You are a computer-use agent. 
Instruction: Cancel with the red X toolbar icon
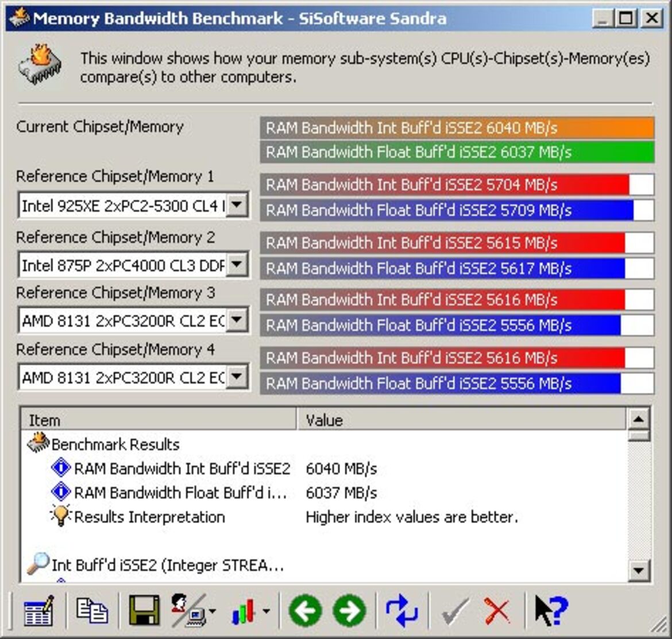tap(497, 611)
